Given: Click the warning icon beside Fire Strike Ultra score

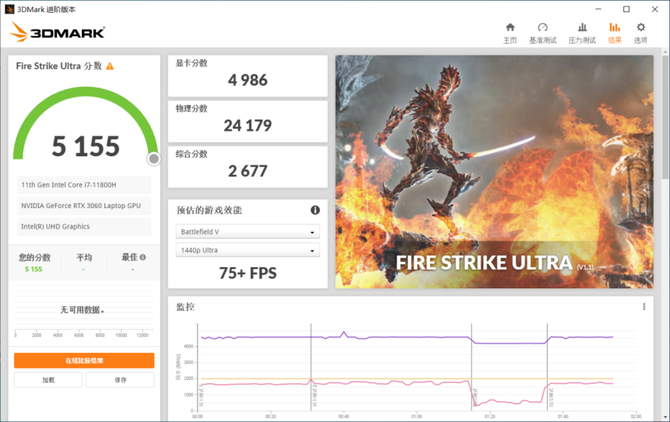Looking at the screenshot, I should click(x=110, y=66).
